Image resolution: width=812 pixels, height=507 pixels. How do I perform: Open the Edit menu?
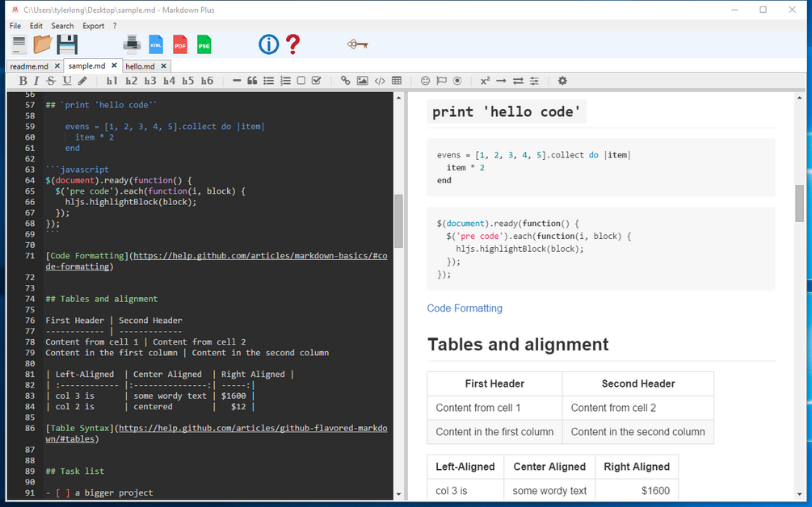(36, 26)
